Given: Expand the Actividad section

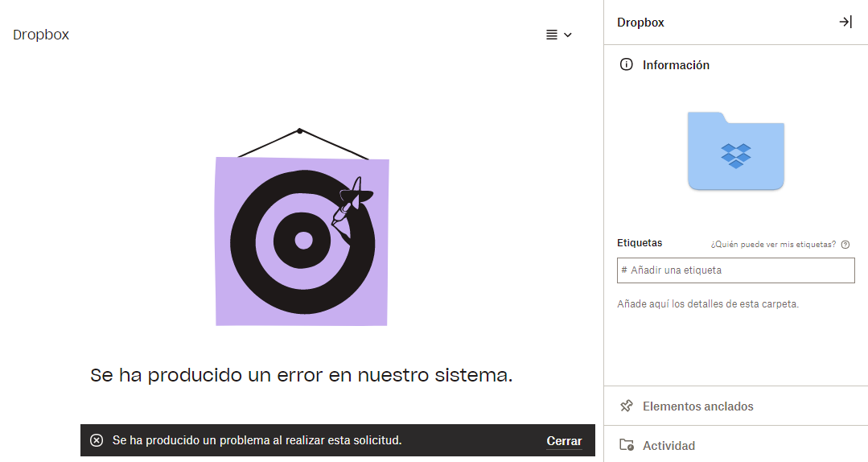Looking at the screenshot, I should click(668, 445).
